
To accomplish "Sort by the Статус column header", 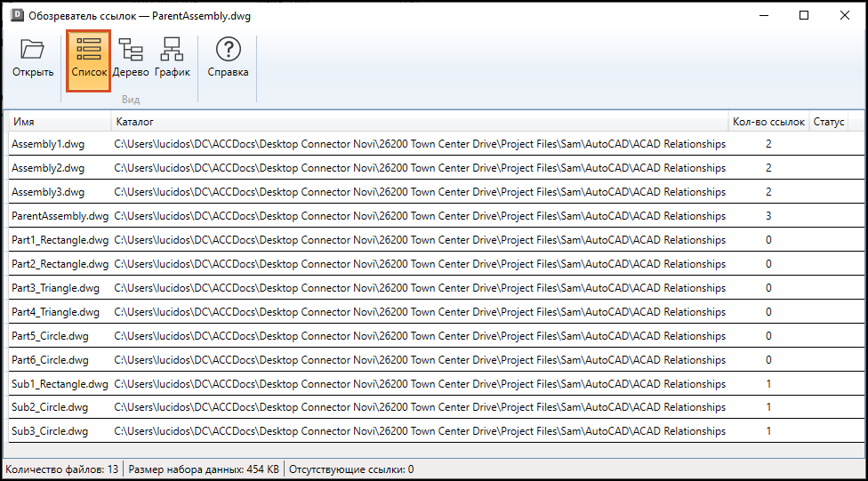I will 829,122.
